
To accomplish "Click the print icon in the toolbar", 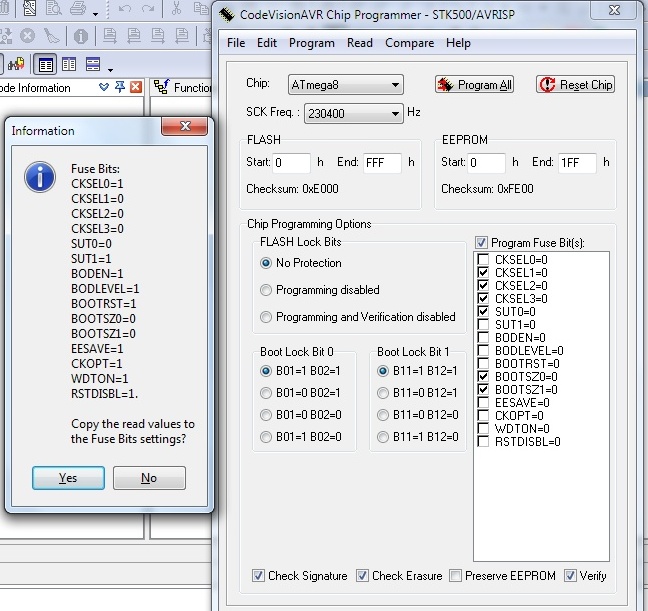I will 76,11.
